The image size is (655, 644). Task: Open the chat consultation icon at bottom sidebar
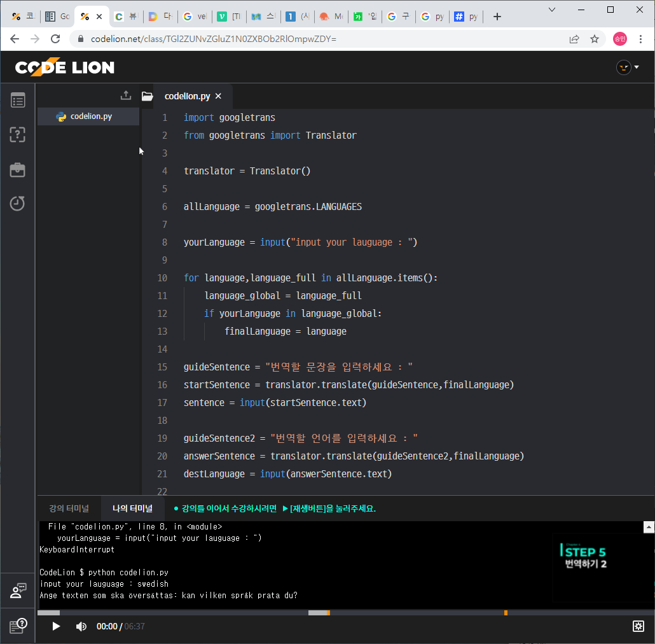[x=18, y=590]
